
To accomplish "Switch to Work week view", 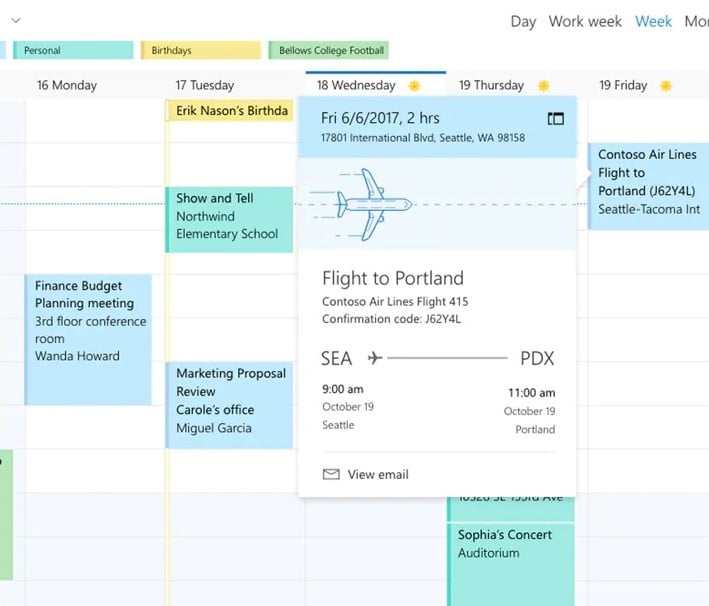I will pyautogui.click(x=585, y=21).
